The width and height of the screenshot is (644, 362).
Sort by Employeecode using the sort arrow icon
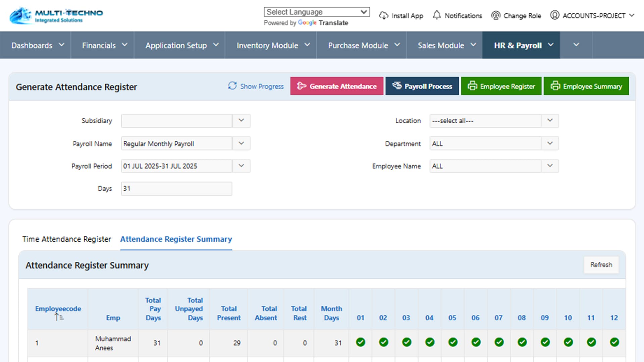59,317
